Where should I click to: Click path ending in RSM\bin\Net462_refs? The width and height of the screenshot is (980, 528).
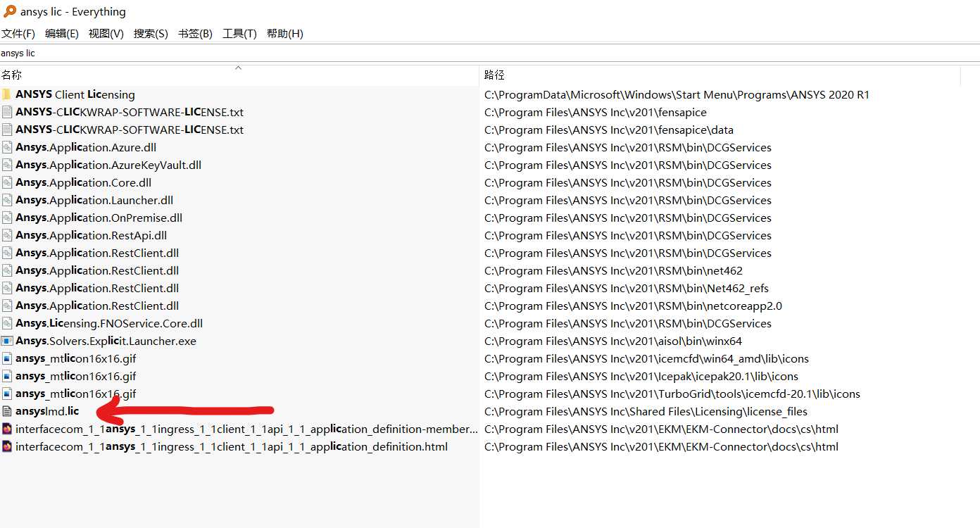coord(627,288)
